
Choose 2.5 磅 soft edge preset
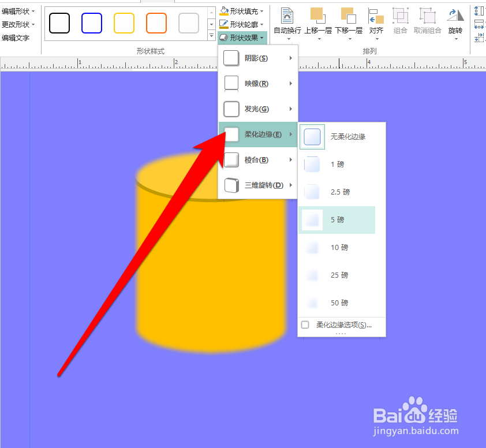[337, 192]
